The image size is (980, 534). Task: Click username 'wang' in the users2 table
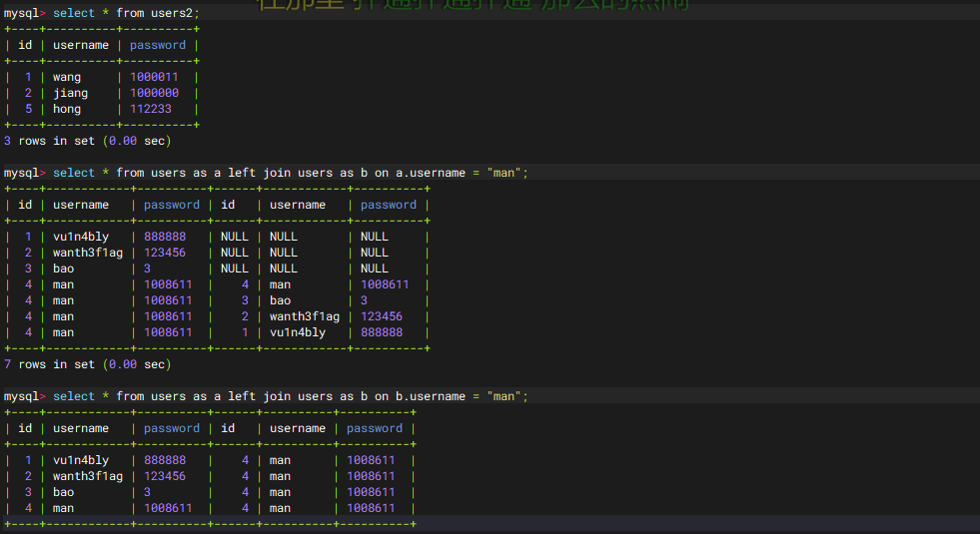pyautogui.click(x=67, y=77)
